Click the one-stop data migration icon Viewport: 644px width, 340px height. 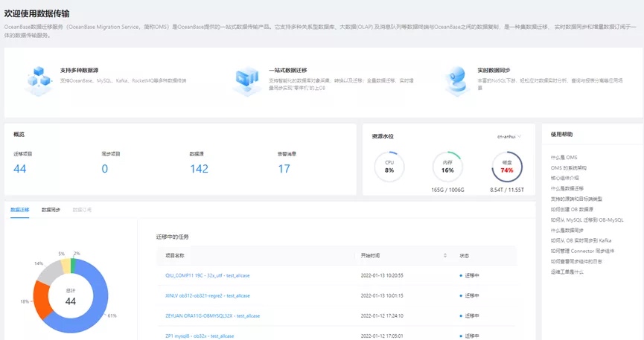[x=247, y=80]
